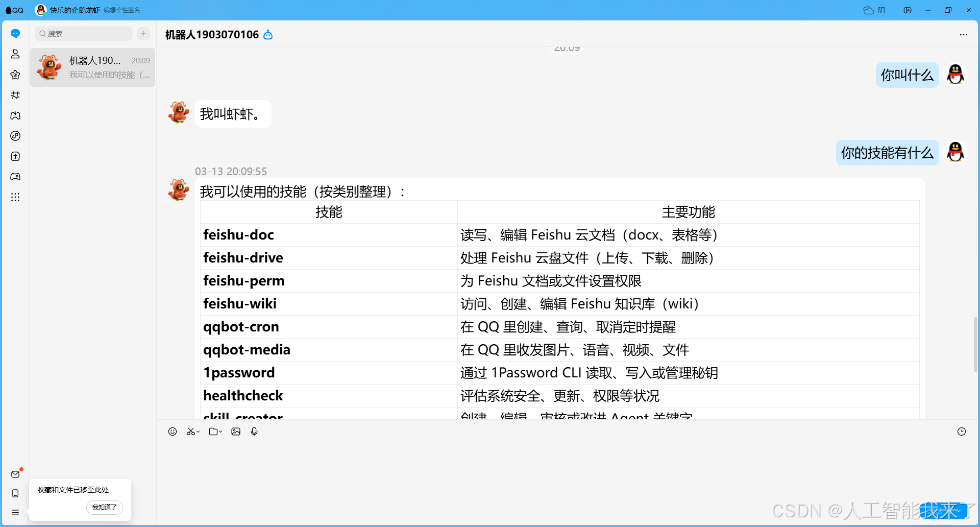Screen dimensions: 980x527
Task: Minimize the QQ window
Action: (x=928, y=10)
